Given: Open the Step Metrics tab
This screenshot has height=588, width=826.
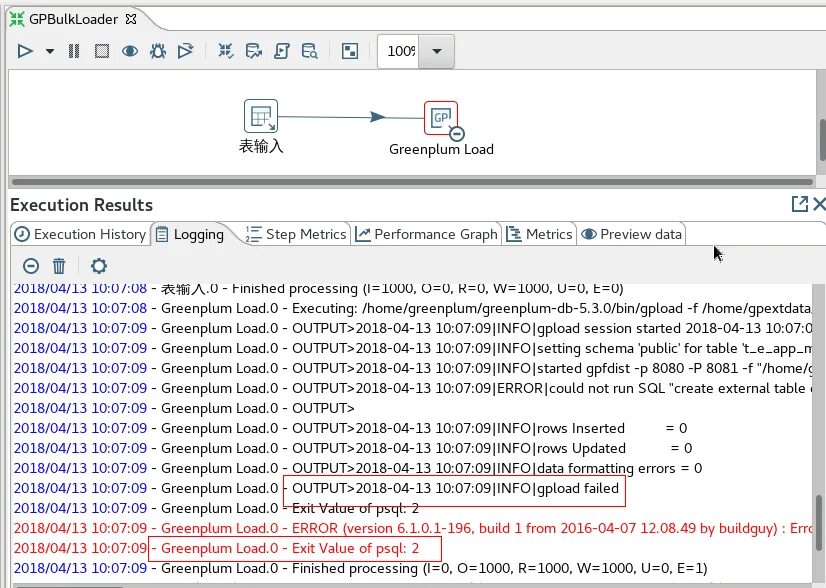Looking at the screenshot, I should pos(296,234).
